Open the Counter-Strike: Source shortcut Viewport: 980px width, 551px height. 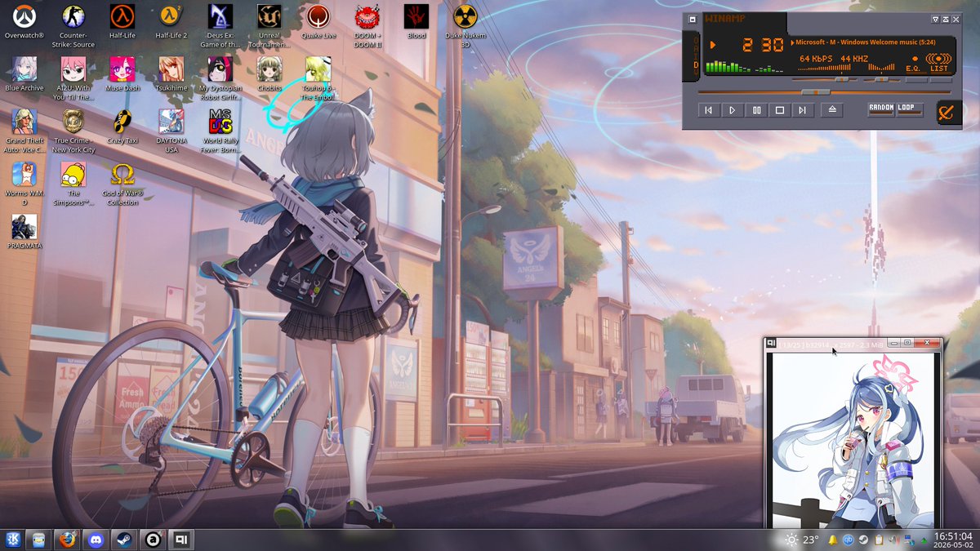(x=73, y=25)
